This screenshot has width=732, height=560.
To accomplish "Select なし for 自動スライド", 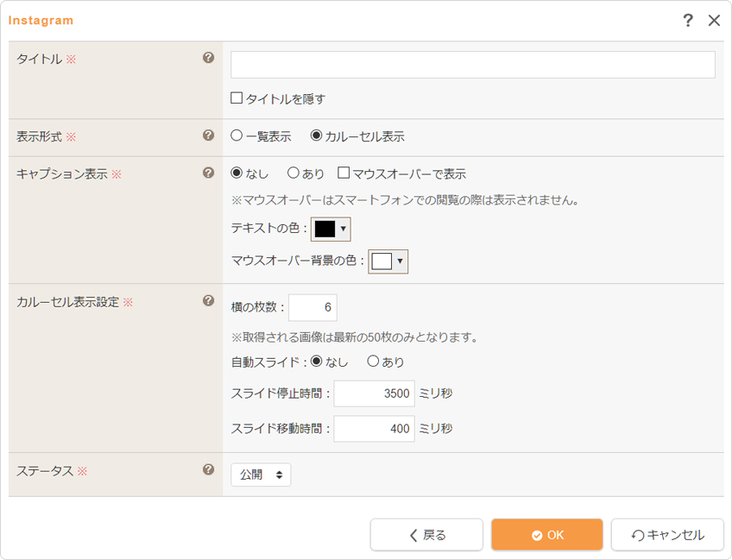I will [x=317, y=362].
